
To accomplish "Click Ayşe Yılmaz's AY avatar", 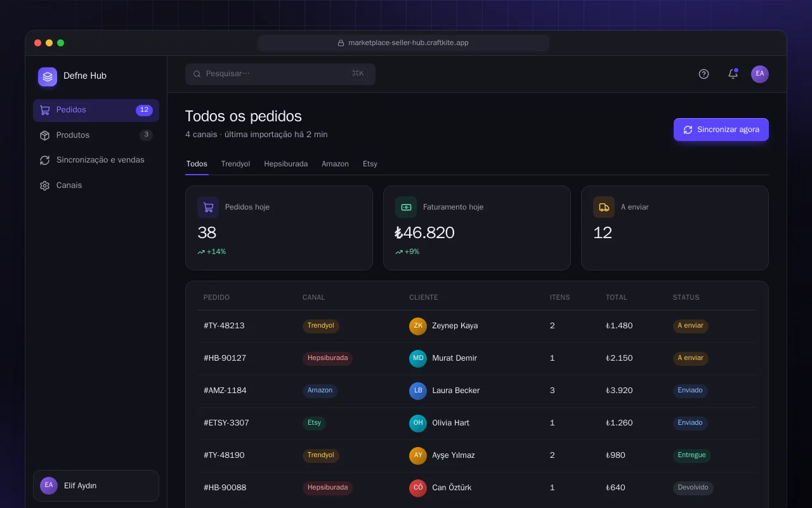I will (418, 455).
